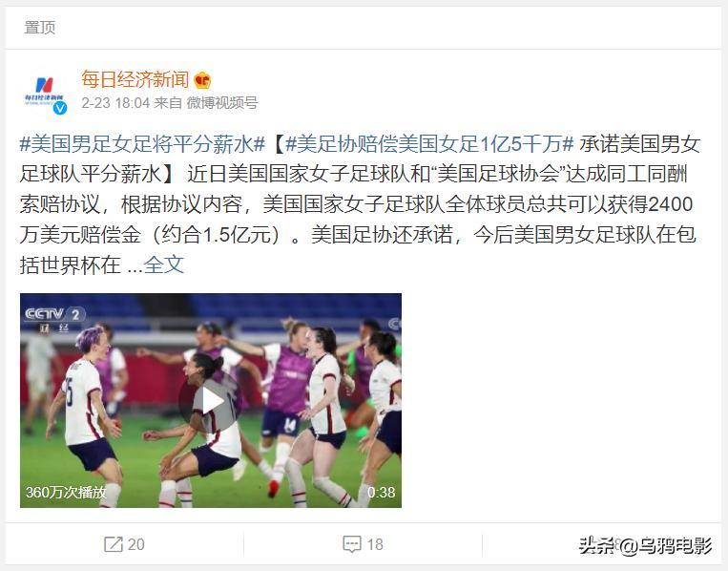Click the repost icon showing 20

[x=114, y=544]
